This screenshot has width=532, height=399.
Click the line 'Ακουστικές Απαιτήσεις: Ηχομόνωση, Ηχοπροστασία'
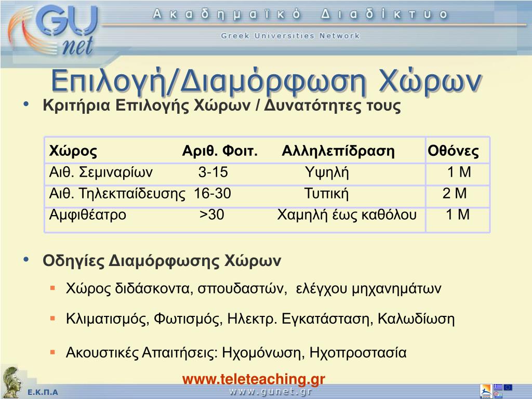coord(236,353)
